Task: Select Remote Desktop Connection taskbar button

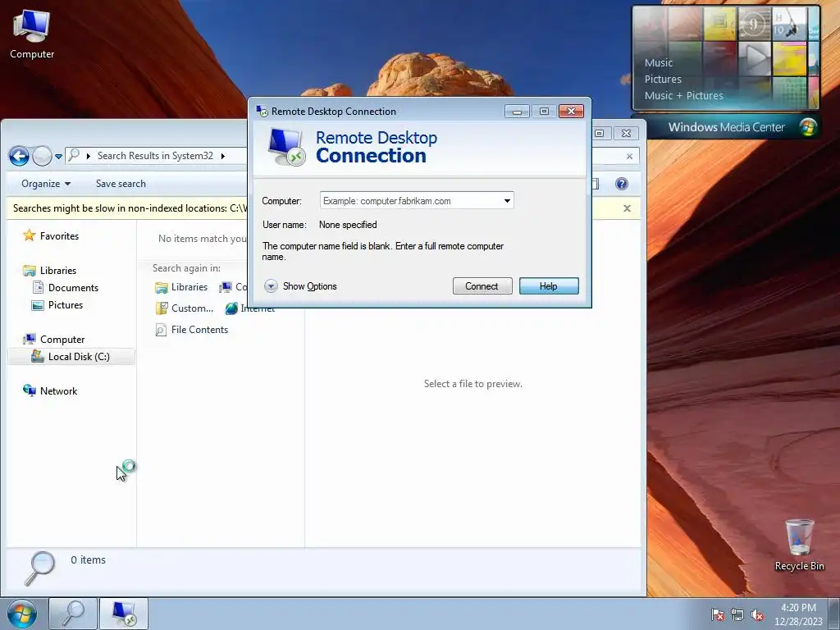Action: (124, 614)
